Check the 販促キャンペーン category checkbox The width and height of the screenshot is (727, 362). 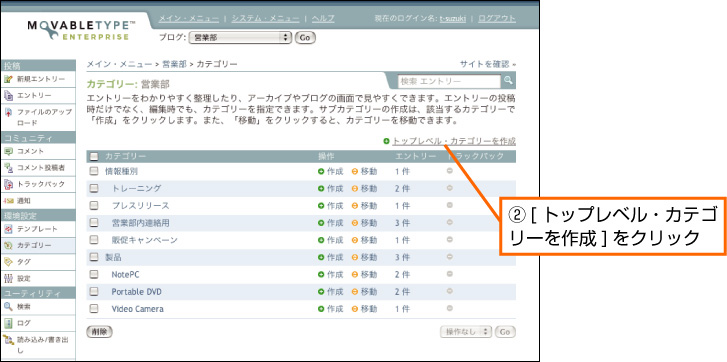[x=94, y=240]
